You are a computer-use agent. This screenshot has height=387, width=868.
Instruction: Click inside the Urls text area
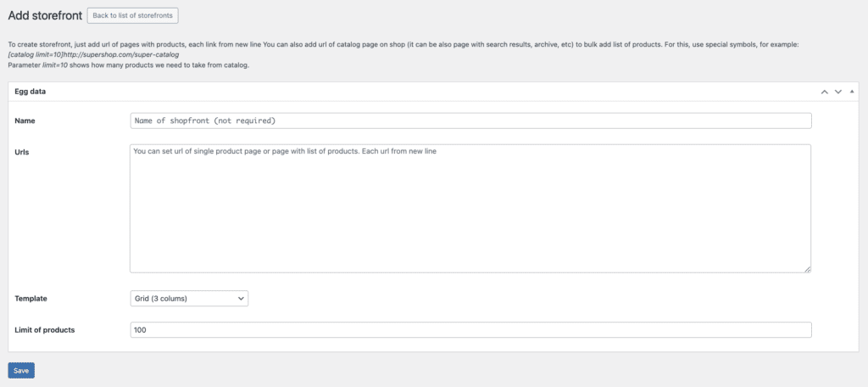tap(470, 208)
